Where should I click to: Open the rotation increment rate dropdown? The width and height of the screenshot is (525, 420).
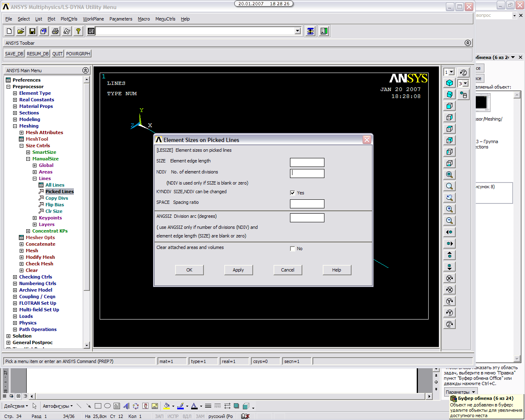tap(466, 84)
